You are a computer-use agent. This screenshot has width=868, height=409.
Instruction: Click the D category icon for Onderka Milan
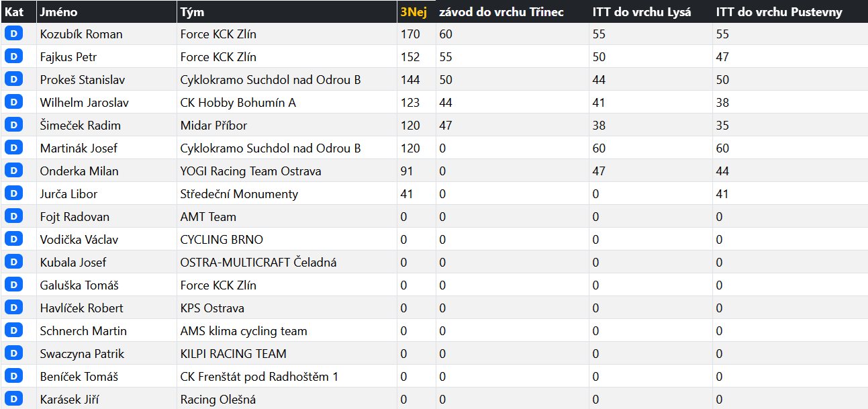point(13,171)
